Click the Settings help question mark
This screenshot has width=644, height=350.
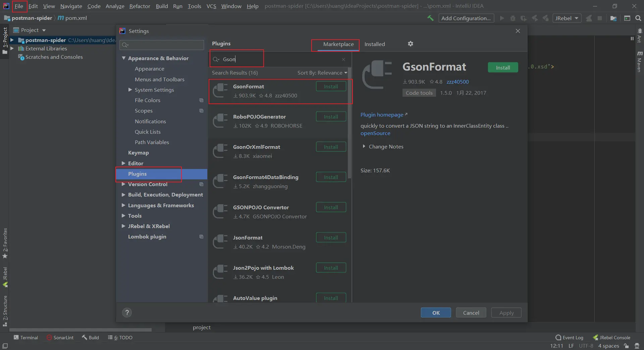pyautogui.click(x=127, y=313)
